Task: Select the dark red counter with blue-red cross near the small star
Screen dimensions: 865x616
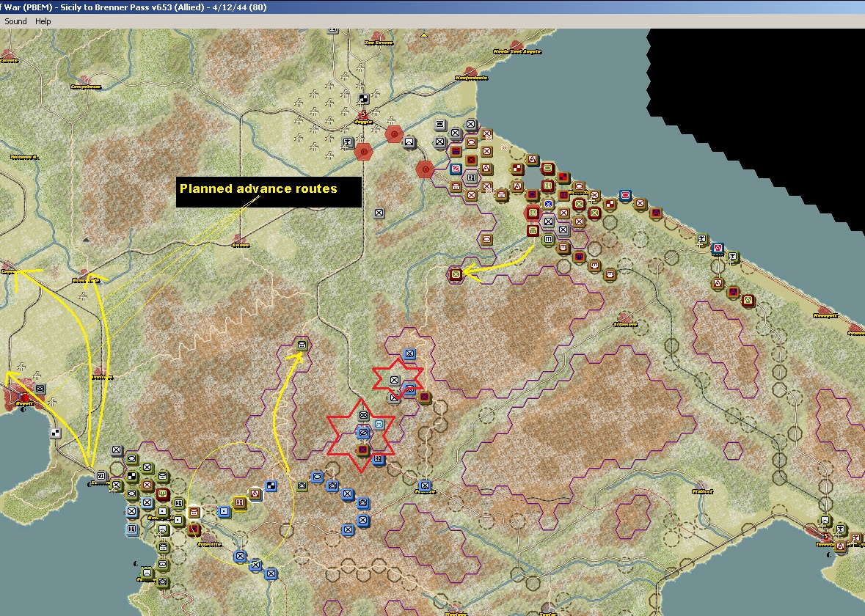Action: pos(424,397)
